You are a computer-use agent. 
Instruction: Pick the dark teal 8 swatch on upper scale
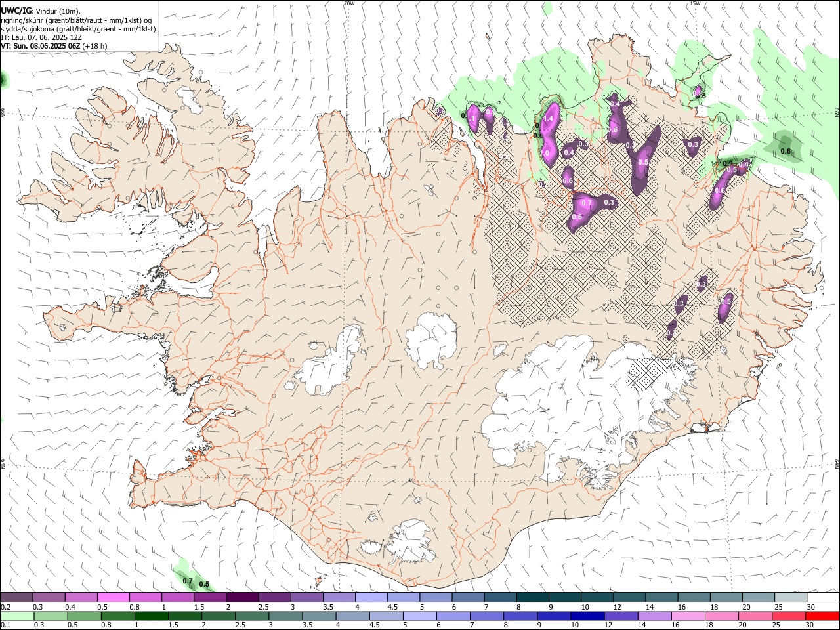pyautogui.click(x=532, y=598)
